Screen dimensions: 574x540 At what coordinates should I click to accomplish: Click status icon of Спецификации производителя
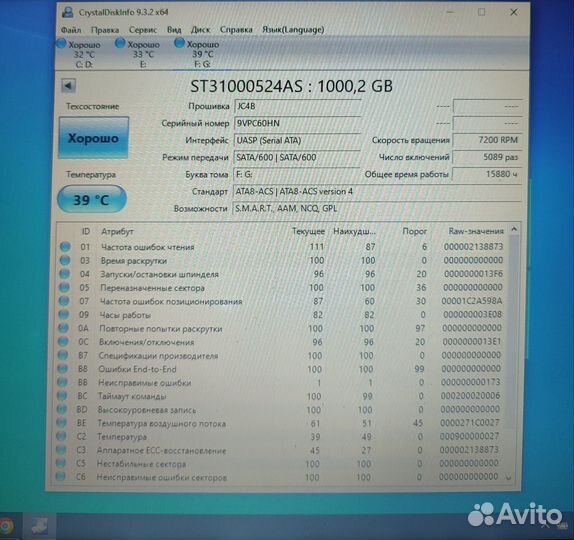point(63,355)
